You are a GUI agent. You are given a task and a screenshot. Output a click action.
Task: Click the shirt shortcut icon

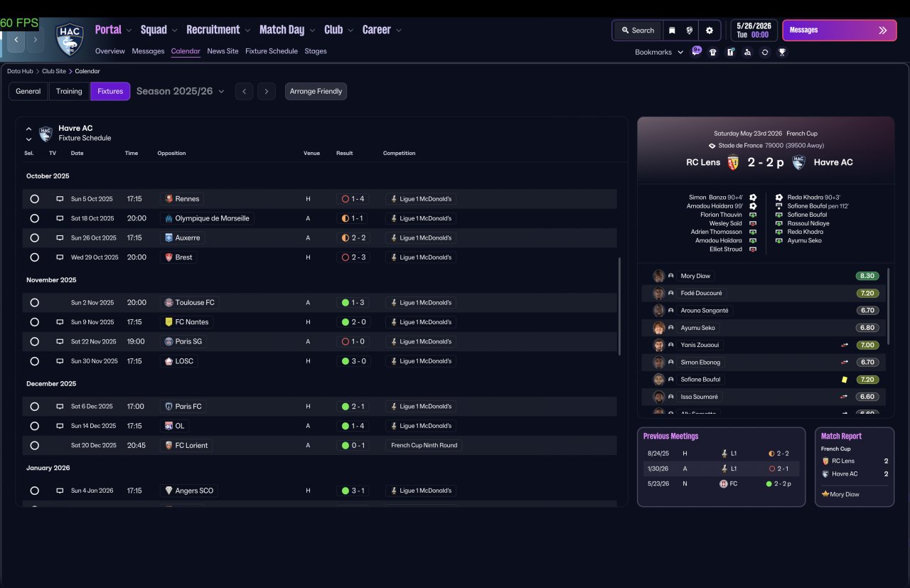pyautogui.click(x=713, y=52)
